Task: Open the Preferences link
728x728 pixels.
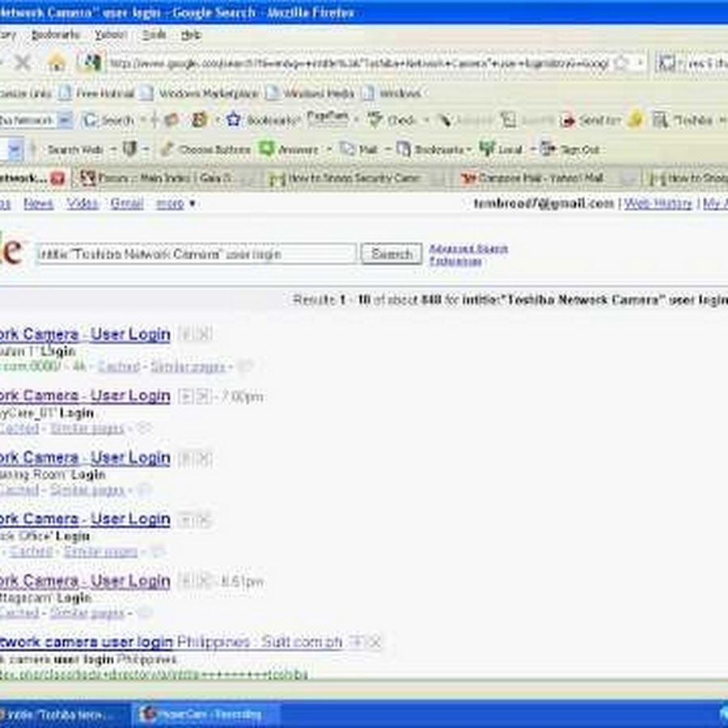Action: click(x=455, y=262)
